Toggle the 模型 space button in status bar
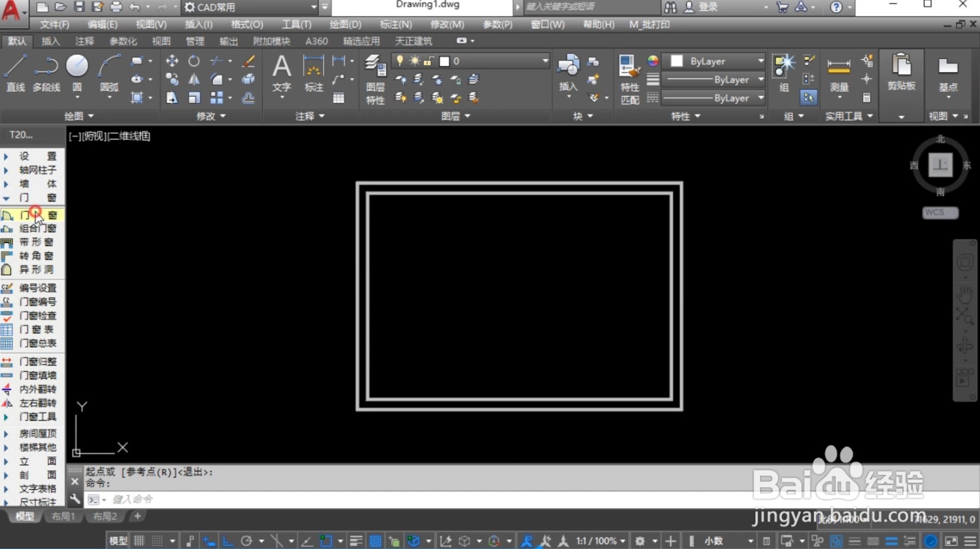 click(118, 541)
